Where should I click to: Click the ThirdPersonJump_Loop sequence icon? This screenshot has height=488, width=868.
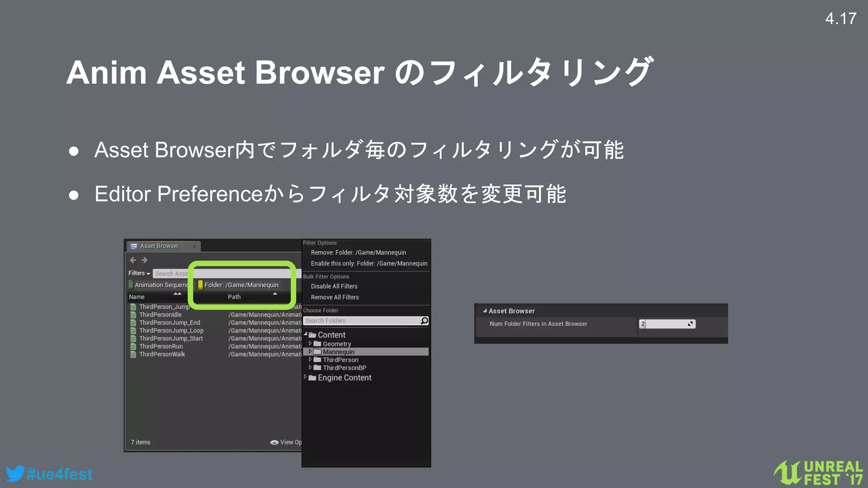pyautogui.click(x=133, y=331)
